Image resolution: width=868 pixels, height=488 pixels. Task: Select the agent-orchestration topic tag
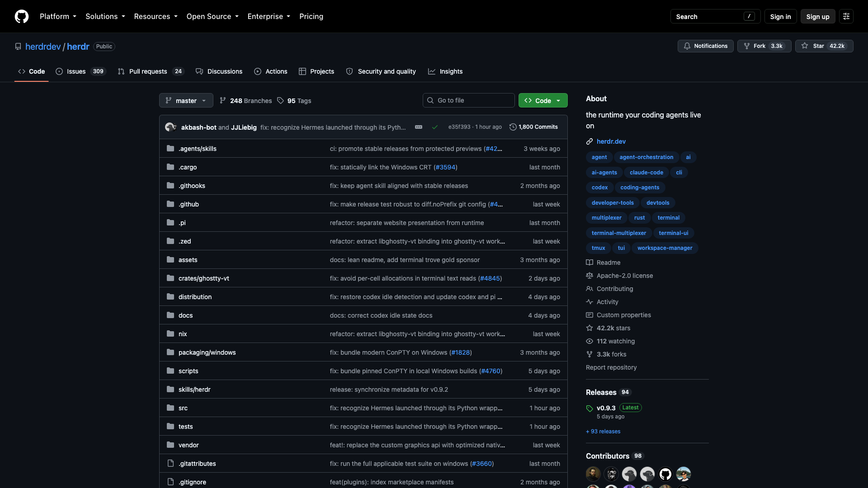(646, 157)
